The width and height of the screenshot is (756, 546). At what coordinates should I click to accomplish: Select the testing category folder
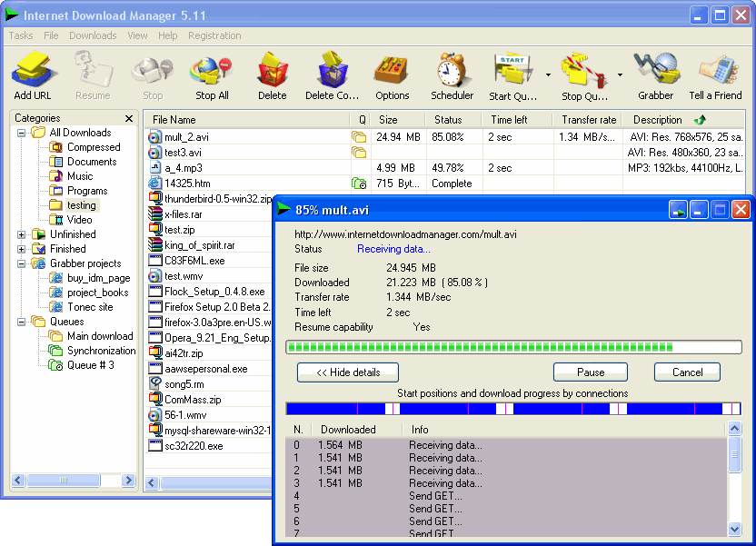tap(81, 204)
